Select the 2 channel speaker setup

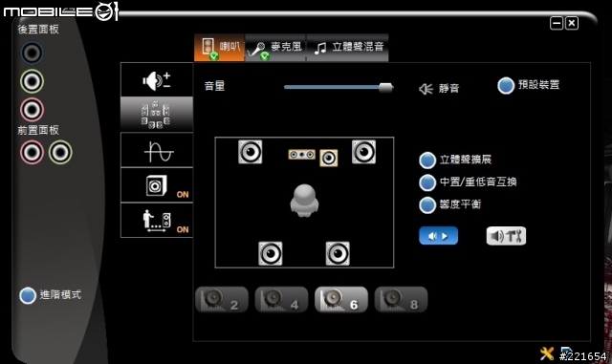click(x=222, y=300)
